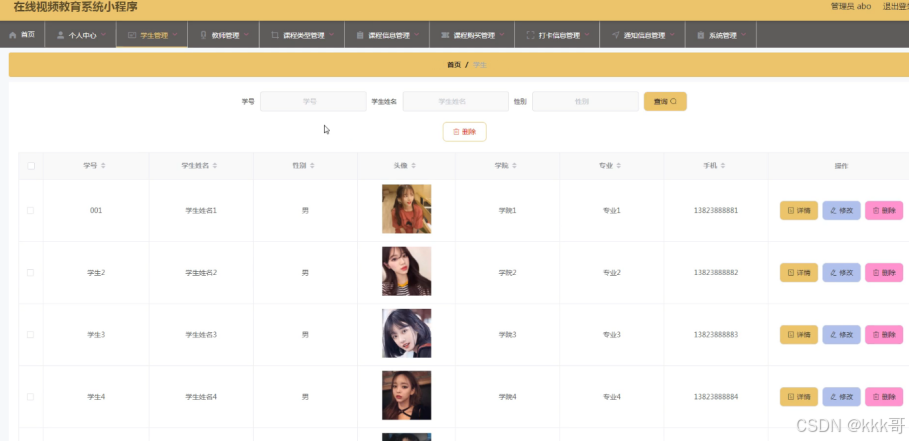The width and height of the screenshot is (909, 441).
Task: Focus the 学生姓名 search input field
Action: point(456,101)
